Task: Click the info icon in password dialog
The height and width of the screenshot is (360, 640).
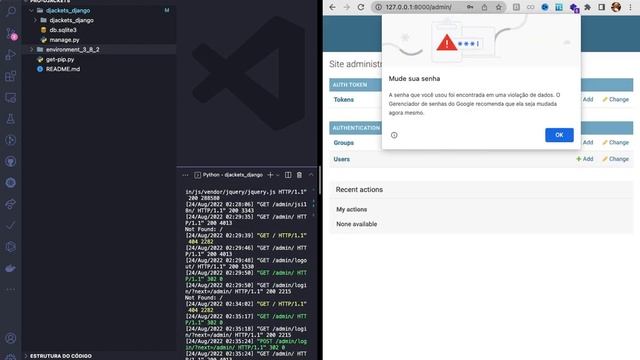Action: (x=394, y=135)
